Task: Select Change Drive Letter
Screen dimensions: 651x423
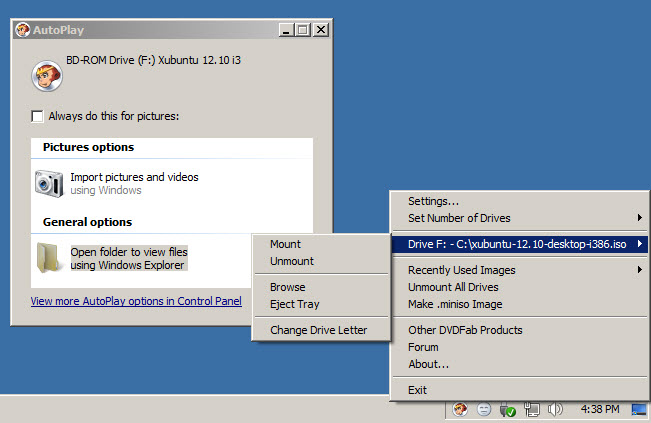Action: tap(321, 330)
